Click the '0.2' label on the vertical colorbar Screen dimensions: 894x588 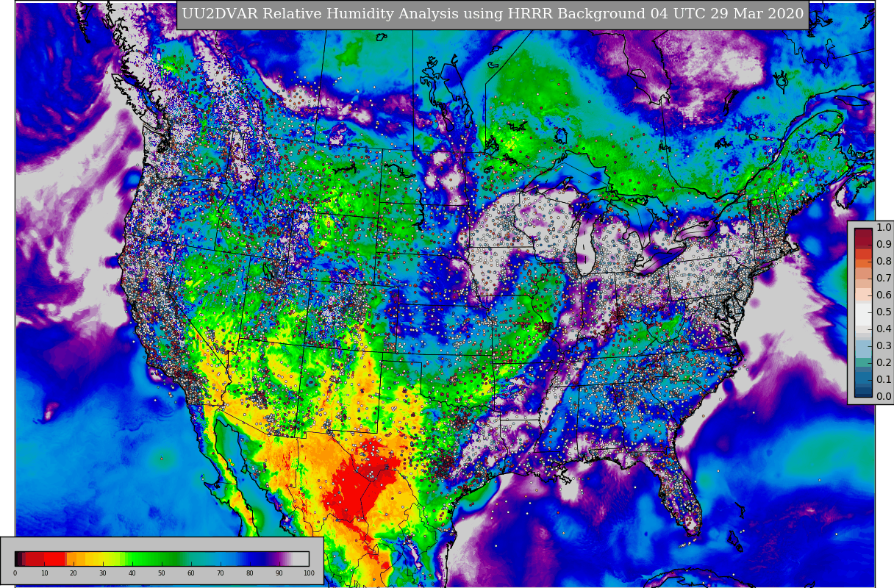884,363
